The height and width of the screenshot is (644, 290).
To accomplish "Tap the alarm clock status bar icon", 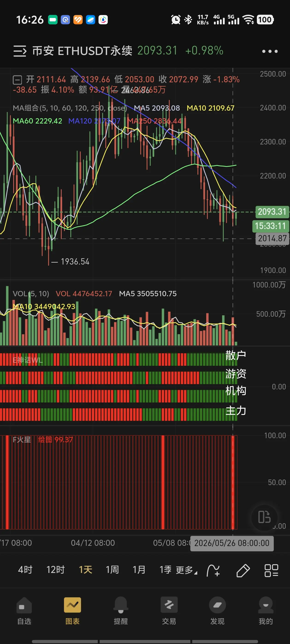I will pos(176,20).
